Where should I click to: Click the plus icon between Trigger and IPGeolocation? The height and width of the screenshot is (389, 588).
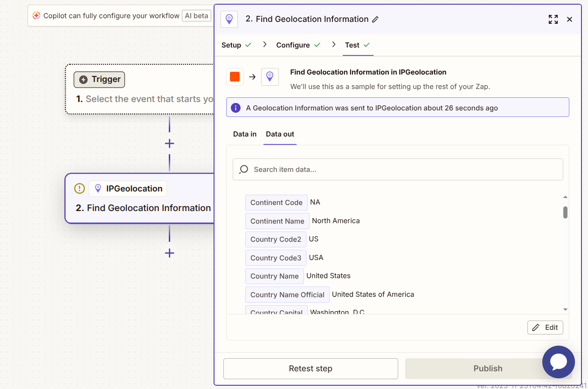169,143
